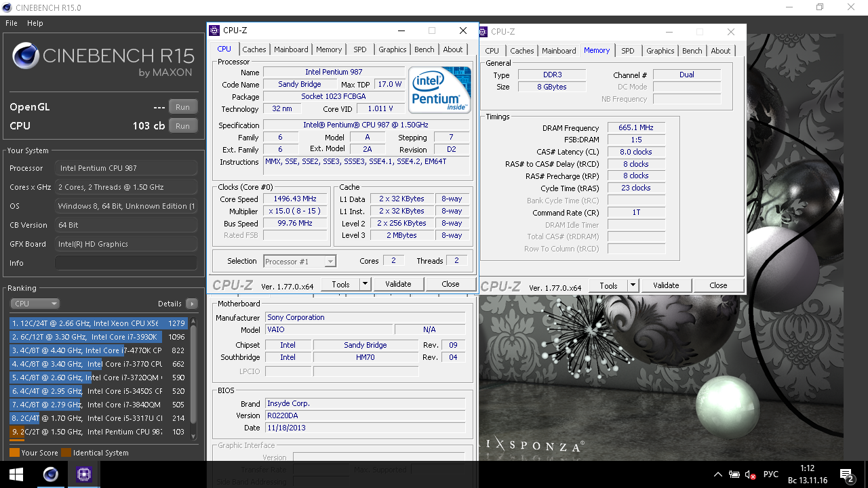
Task: Select the Bench tab in left CPU-Z
Action: [x=425, y=49]
